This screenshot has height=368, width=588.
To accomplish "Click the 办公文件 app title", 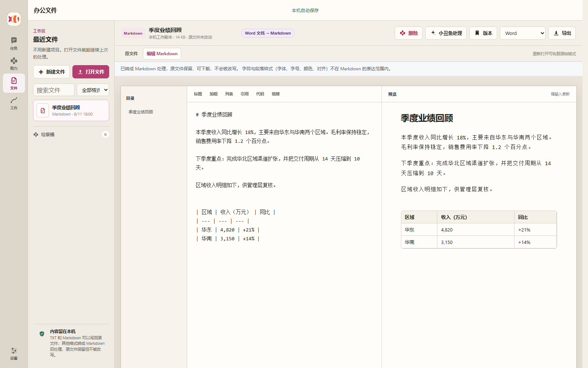I will point(45,10).
